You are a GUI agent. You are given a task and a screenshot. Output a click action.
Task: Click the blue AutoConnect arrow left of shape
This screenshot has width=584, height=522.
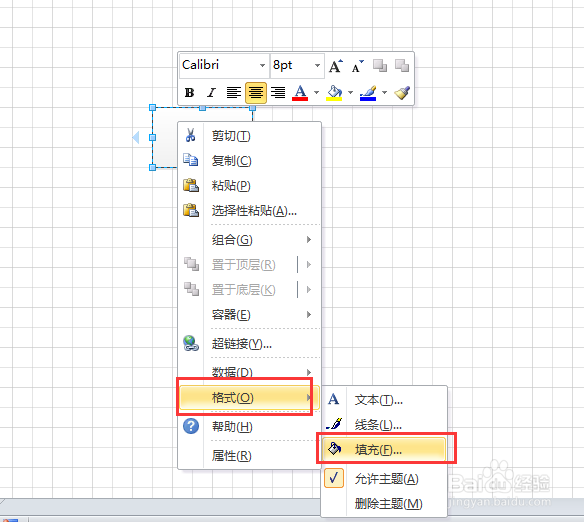tap(136, 137)
